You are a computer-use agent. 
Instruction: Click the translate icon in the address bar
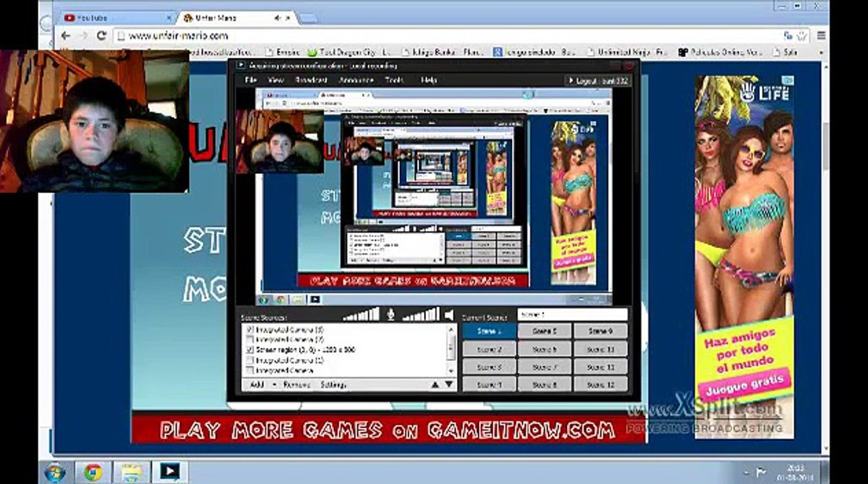pyautogui.click(x=788, y=36)
